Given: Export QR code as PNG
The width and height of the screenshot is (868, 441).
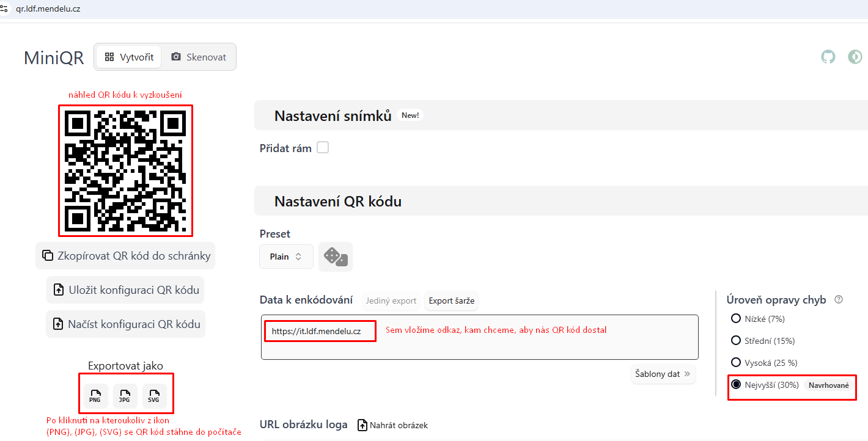Looking at the screenshot, I should point(95,396).
